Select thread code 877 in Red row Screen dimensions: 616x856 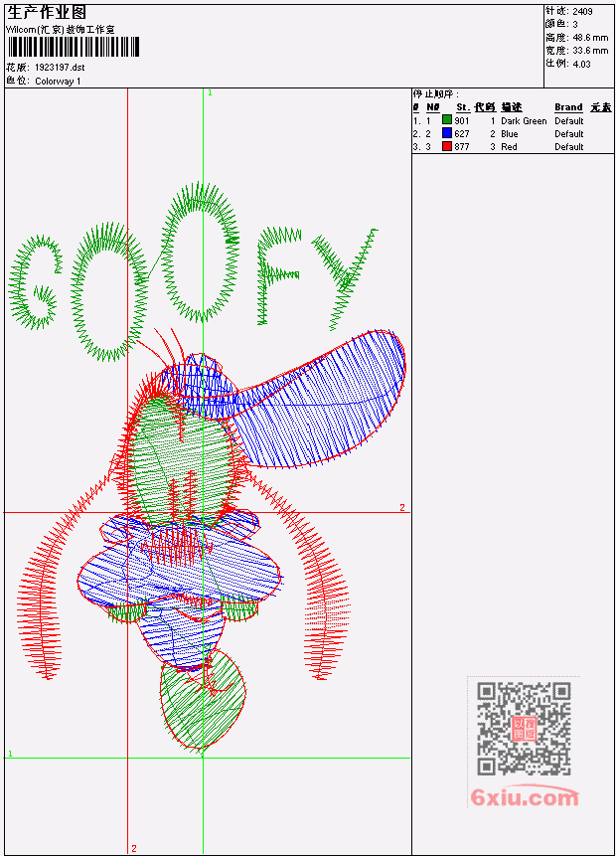[x=462, y=147]
